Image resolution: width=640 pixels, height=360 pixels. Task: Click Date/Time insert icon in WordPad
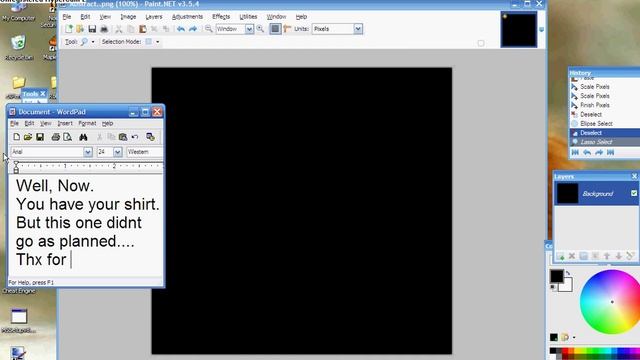click(x=150, y=137)
